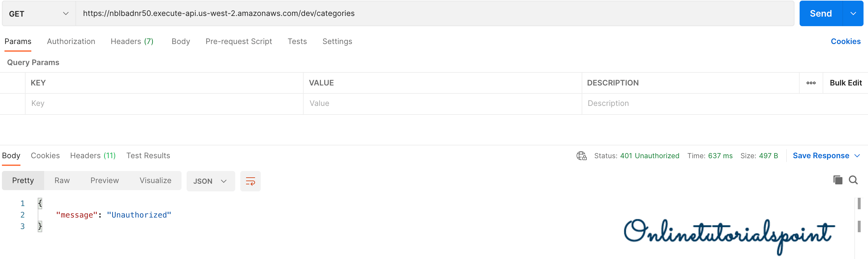Select the Raw response view

pos(62,181)
